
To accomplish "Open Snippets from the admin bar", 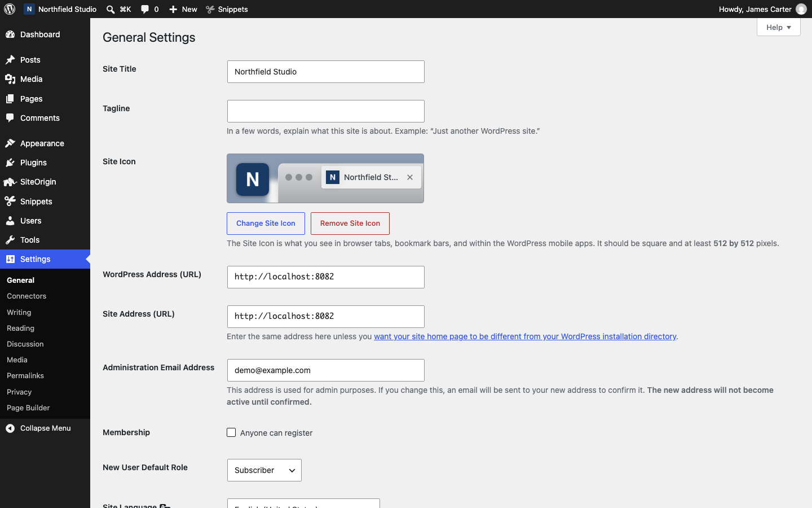I will pos(227,9).
